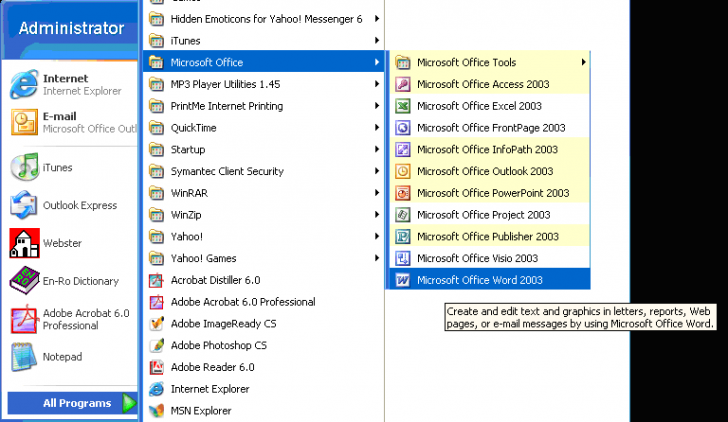Click the Webster house icon
Viewport: 728px width, 422px height.
coord(24,243)
